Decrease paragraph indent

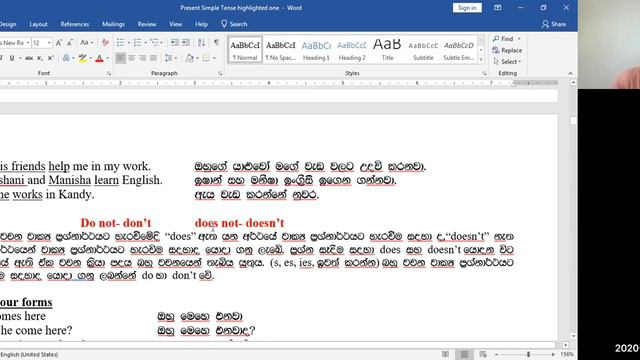(x=175, y=42)
